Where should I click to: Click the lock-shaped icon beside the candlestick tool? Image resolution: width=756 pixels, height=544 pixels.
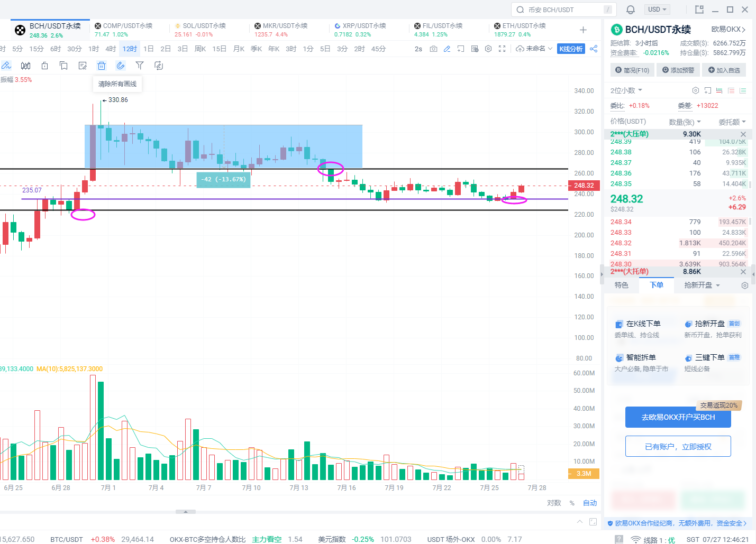44,66
